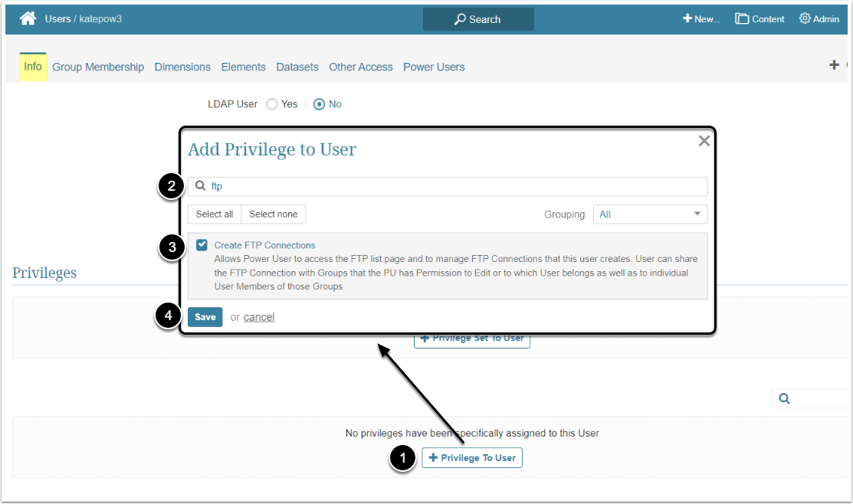Switch to Elements tab
The height and width of the screenshot is (504, 853).
[x=243, y=67]
